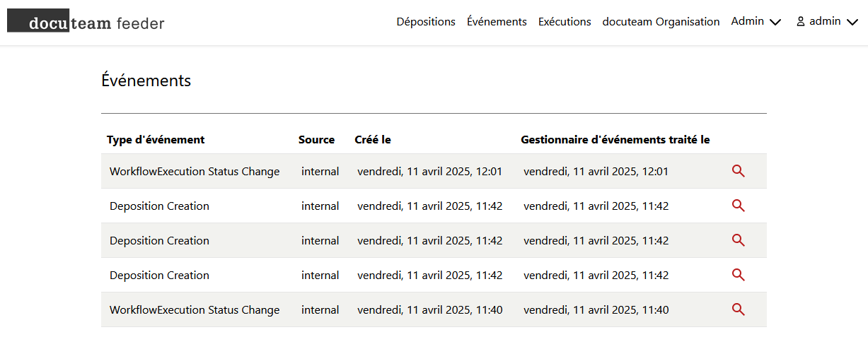Go to the Dépositions page
868x337 pixels.
click(x=426, y=22)
